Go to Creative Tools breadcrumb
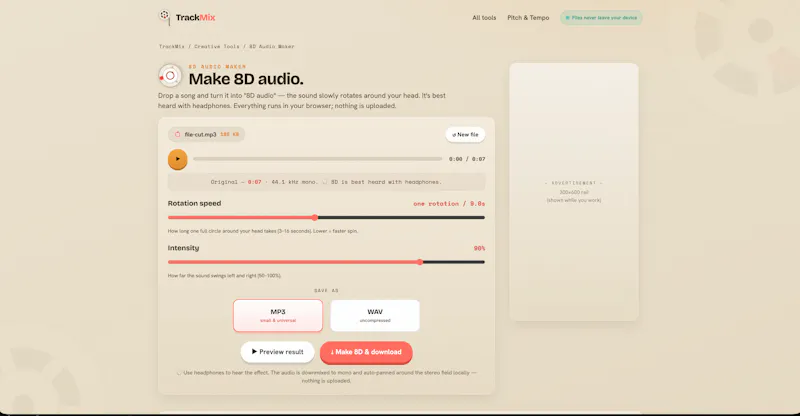The height and width of the screenshot is (416, 800). click(x=216, y=46)
